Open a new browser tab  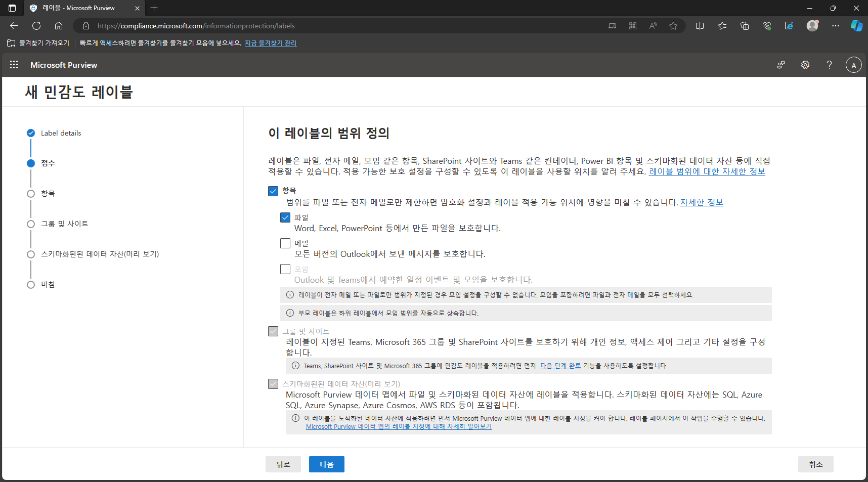[154, 8]
